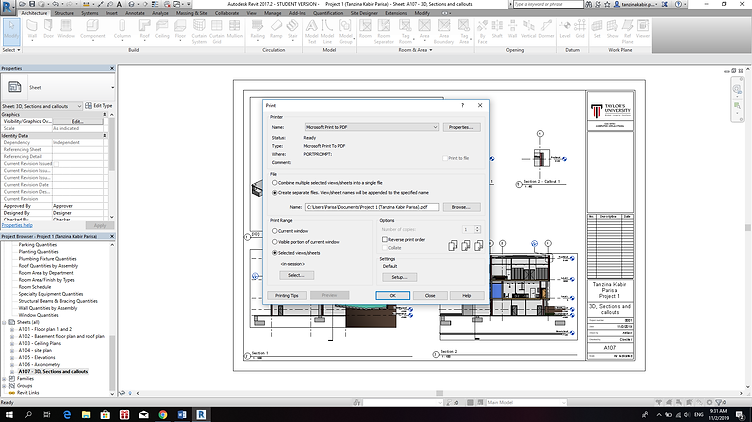752x422 pixels.
Task: Toggle Collate checkbox
Action: 385,248
